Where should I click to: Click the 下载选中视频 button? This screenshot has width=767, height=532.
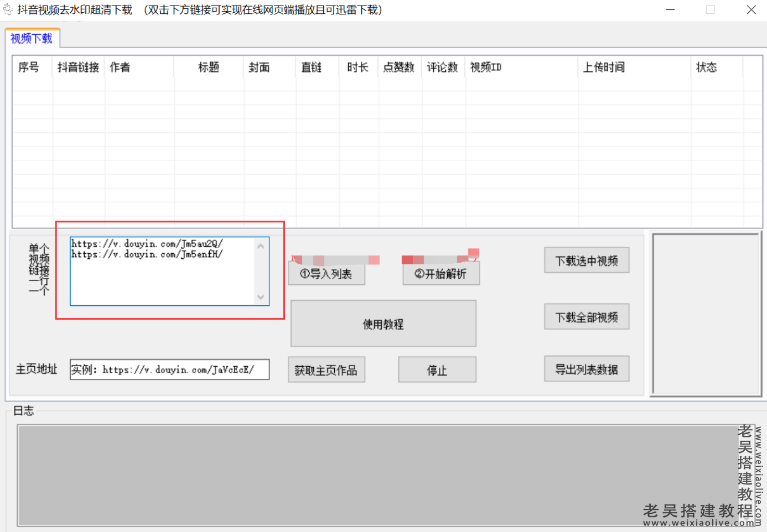(587, 260)
